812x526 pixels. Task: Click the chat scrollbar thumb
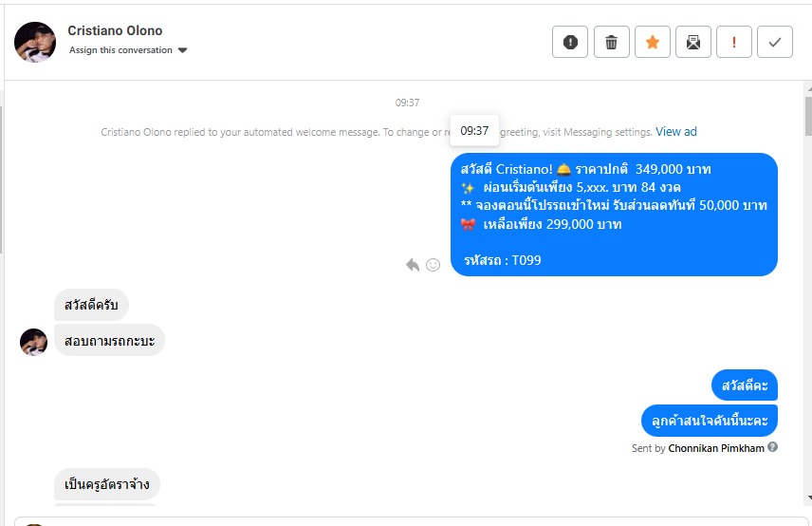(808, 116)
